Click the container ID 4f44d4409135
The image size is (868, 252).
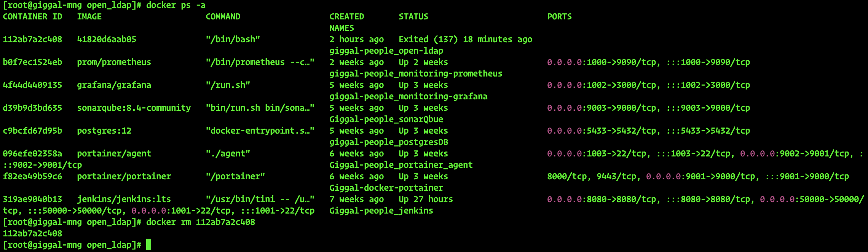tap(32, 85)
